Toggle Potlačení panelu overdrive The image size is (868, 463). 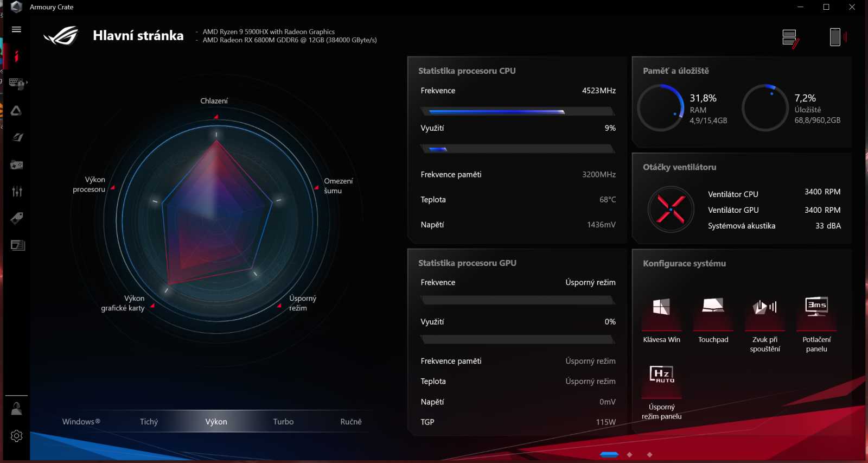tap(816, 324)
